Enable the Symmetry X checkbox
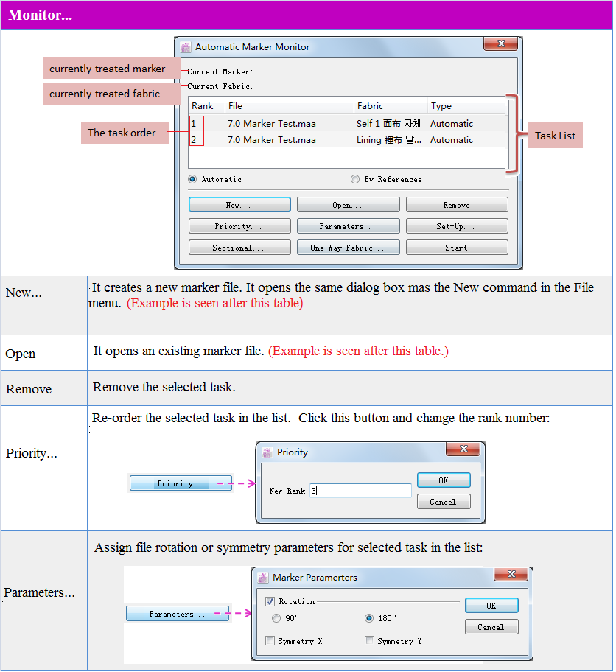Image resolution: width=616 pixels, height=672 pixels. 270,641
